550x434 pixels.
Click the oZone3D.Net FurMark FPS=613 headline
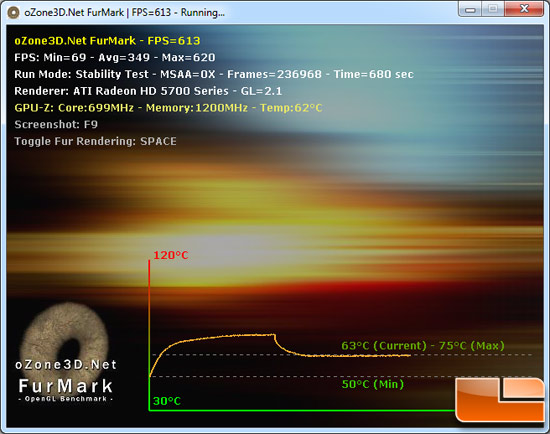[x=107, y=41]
